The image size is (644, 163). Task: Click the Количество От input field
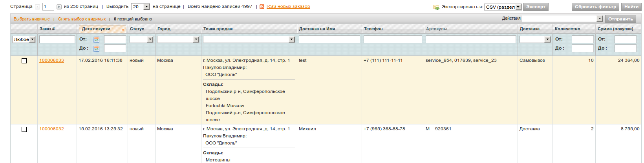pos(583,39)
